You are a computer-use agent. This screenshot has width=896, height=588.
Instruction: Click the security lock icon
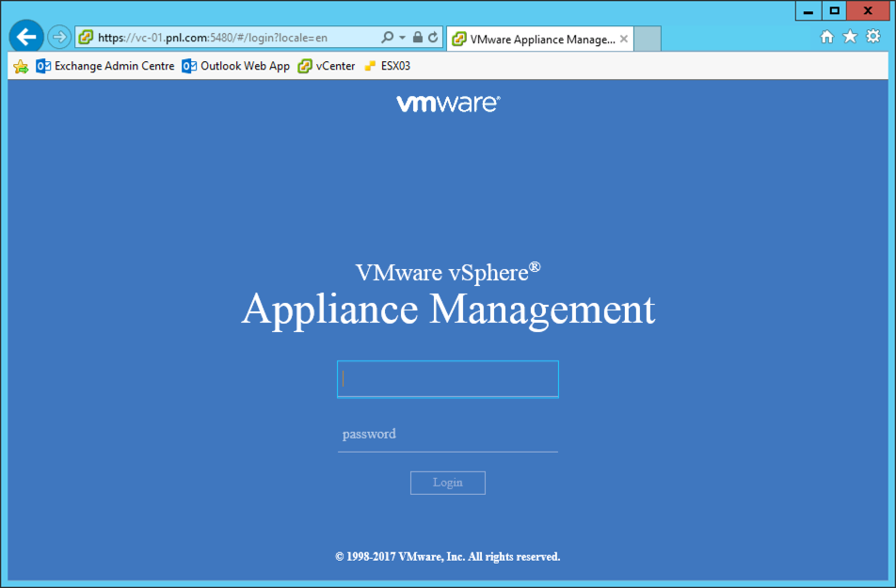pos(418,38)
